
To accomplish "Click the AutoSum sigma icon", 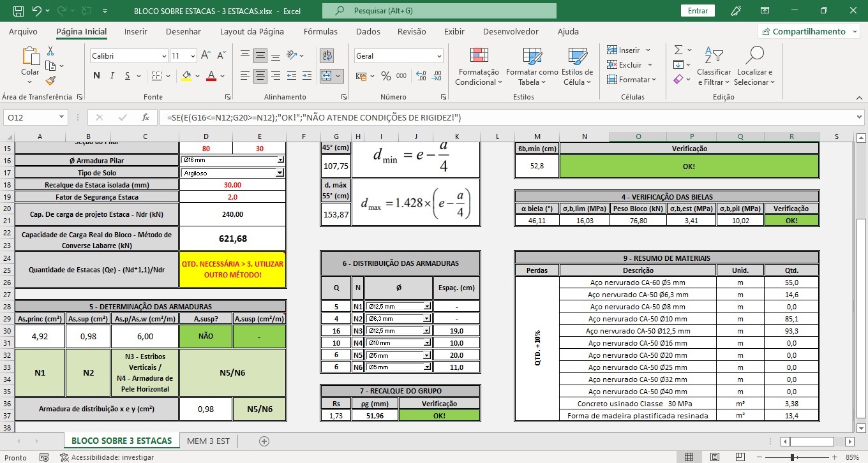I will click(x=678, y=50).
